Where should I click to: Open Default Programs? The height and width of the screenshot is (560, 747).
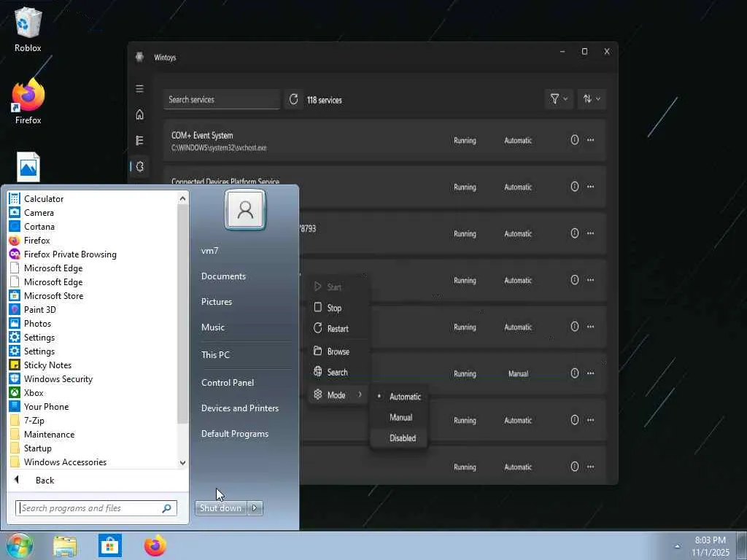235,434
